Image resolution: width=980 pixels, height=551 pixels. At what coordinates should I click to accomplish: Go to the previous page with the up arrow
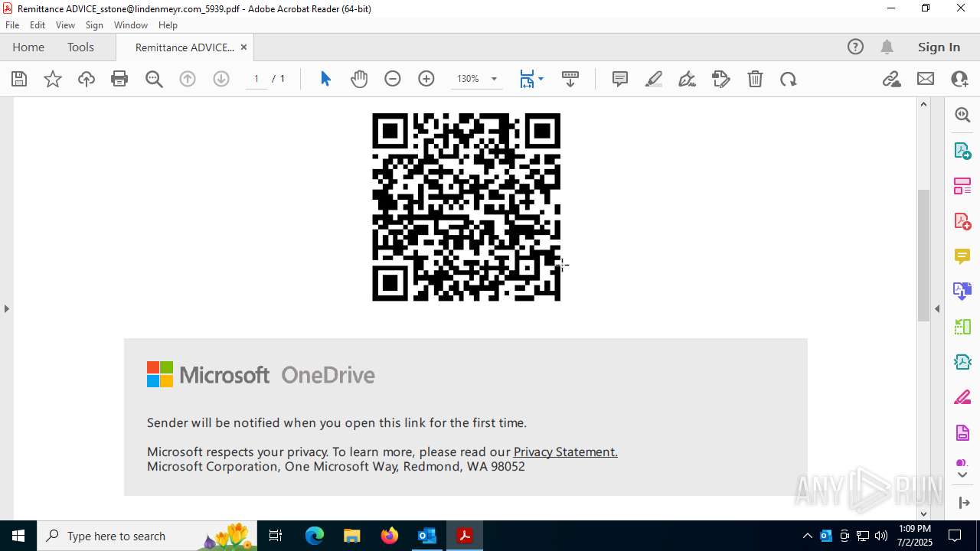point(188,79)
